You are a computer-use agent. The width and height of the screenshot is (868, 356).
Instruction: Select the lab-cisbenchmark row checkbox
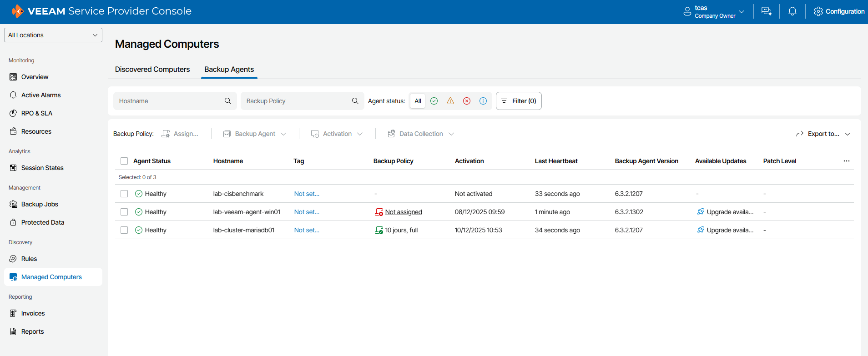tap(124, 194)
